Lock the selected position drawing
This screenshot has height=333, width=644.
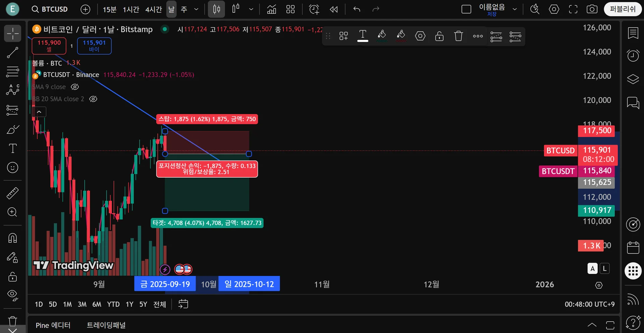tap(439, 36)
